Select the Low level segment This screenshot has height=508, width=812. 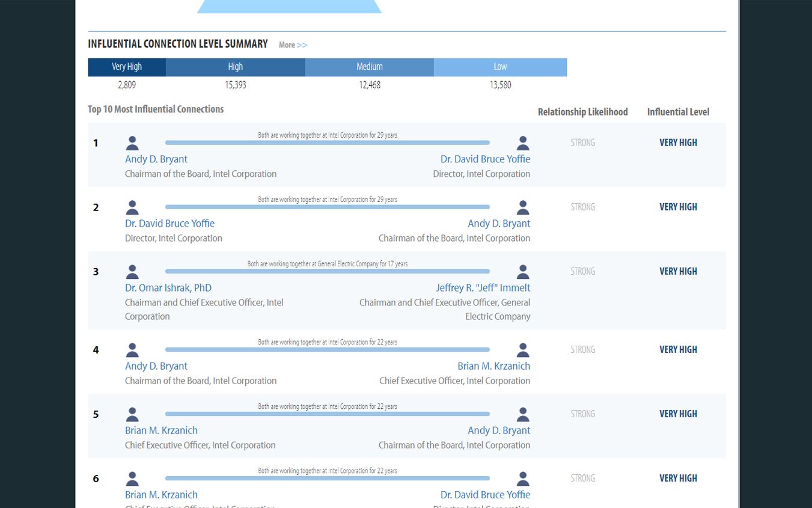coord(500,67)
